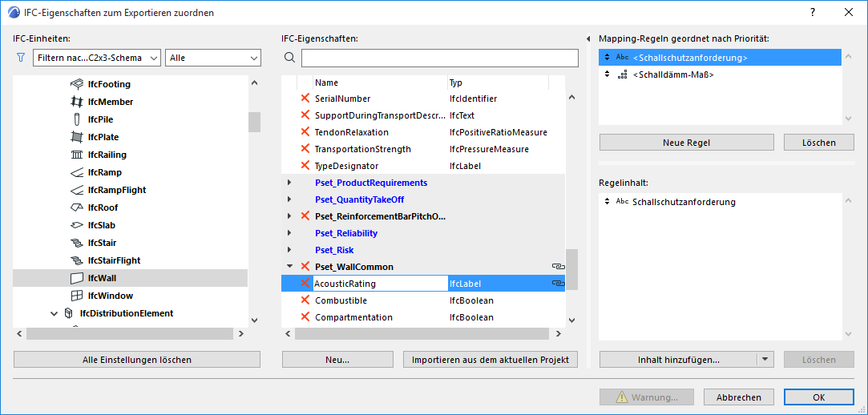Click the IfcWall icon
Viewport: 868px width, 415px height.
[76, 278]
